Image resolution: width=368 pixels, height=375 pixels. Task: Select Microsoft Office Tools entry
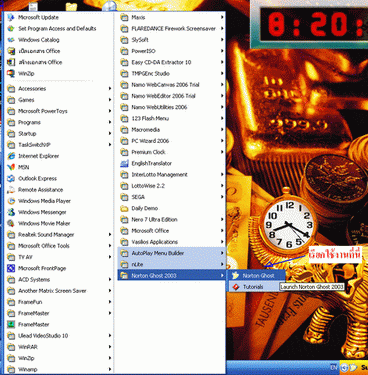59,246
